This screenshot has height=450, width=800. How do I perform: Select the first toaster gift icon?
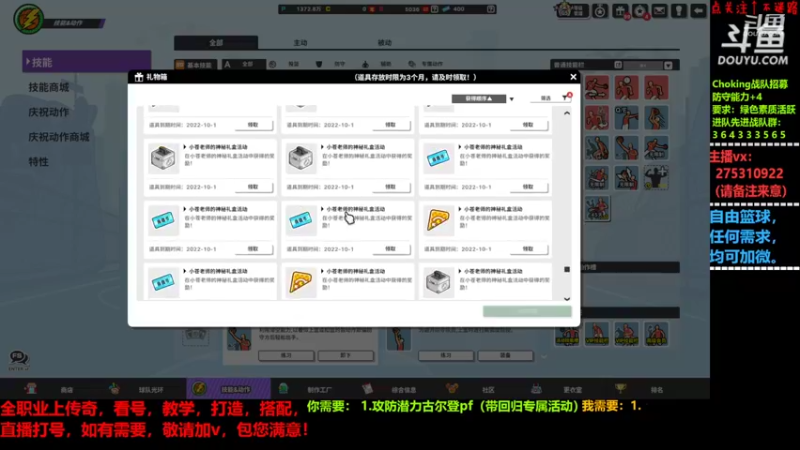[x=163, y=158]
